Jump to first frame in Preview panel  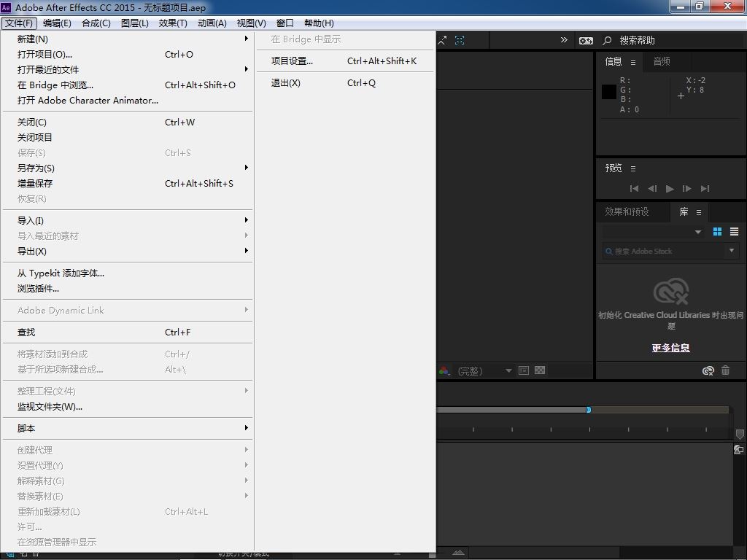[634, 189]
